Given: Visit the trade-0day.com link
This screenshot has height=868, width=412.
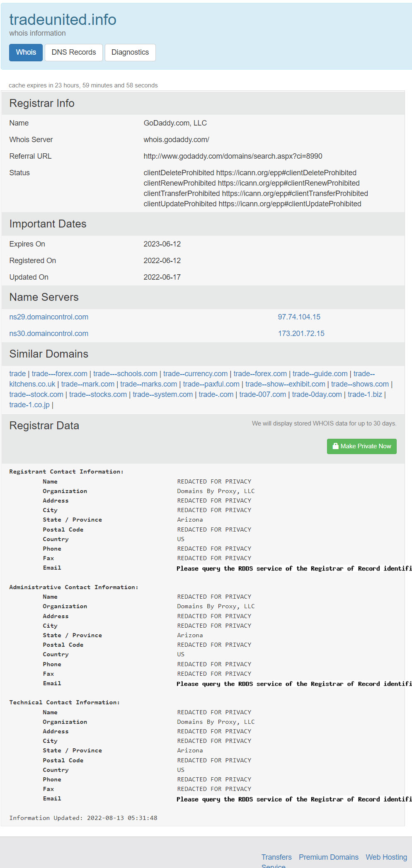Looking at the screenshot, I should tap(317, 394).
